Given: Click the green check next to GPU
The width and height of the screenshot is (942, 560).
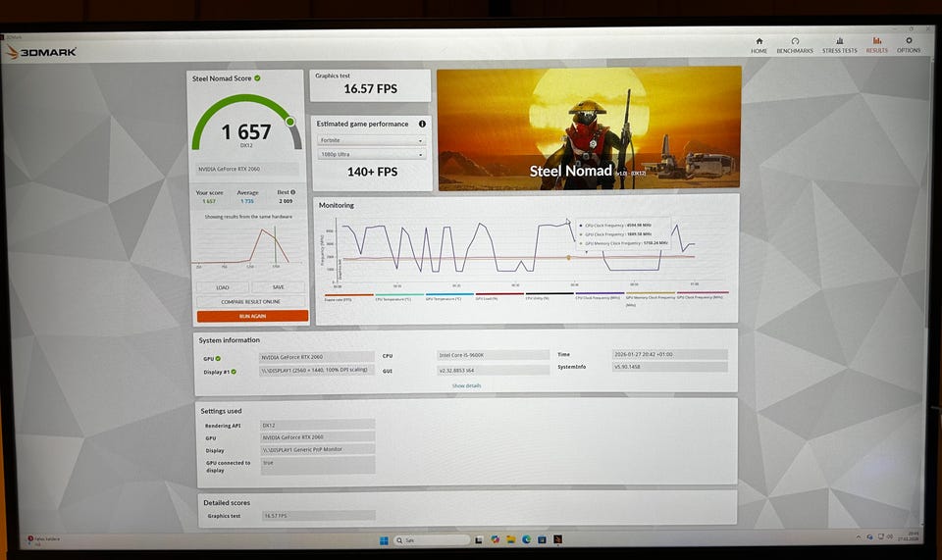Looking at the screenshot, I should coord(218,358).
